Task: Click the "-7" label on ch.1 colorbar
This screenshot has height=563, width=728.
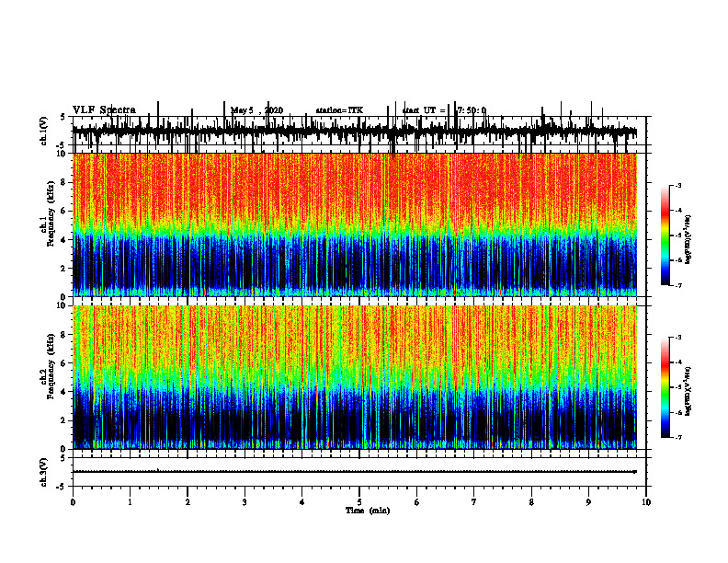Action: point(678,285)
